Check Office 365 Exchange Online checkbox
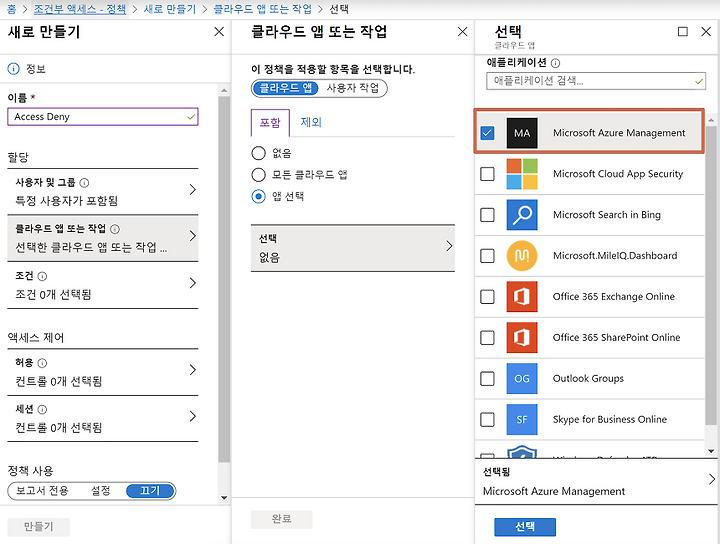 coord(487,297)
